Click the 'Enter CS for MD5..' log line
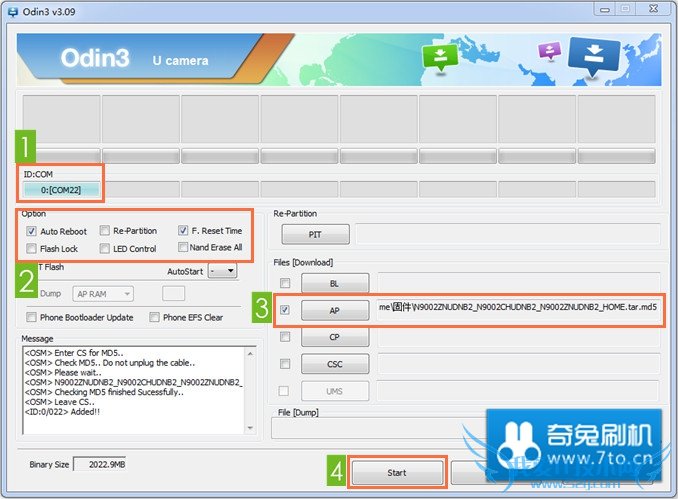The image size is (678, 499). pyautogui.click(x=74, y=353)
